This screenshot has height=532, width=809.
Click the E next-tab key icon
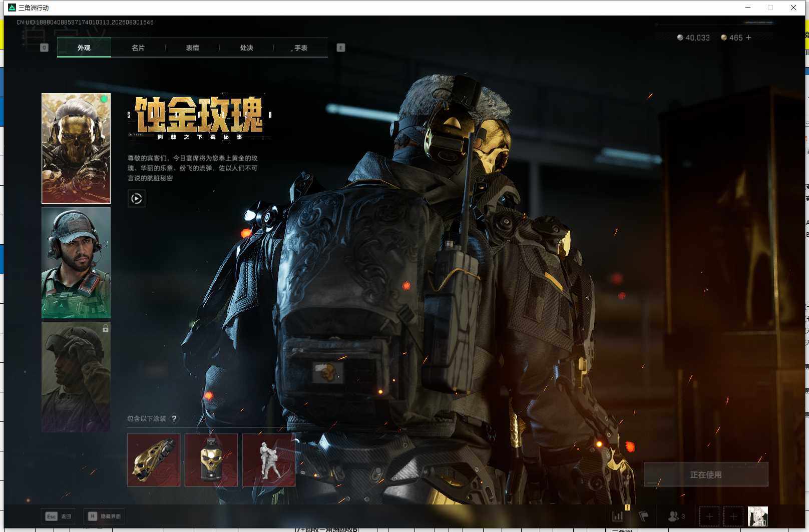coord(341,48)
